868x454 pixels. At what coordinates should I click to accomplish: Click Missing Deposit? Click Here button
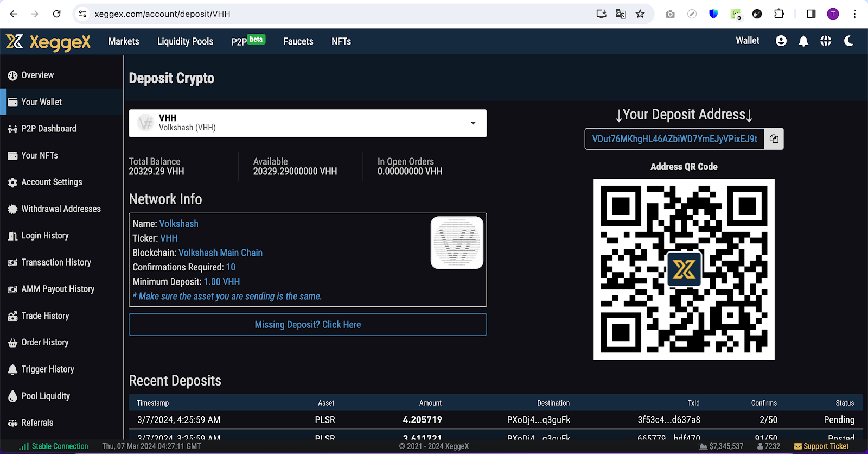point(308,325)
